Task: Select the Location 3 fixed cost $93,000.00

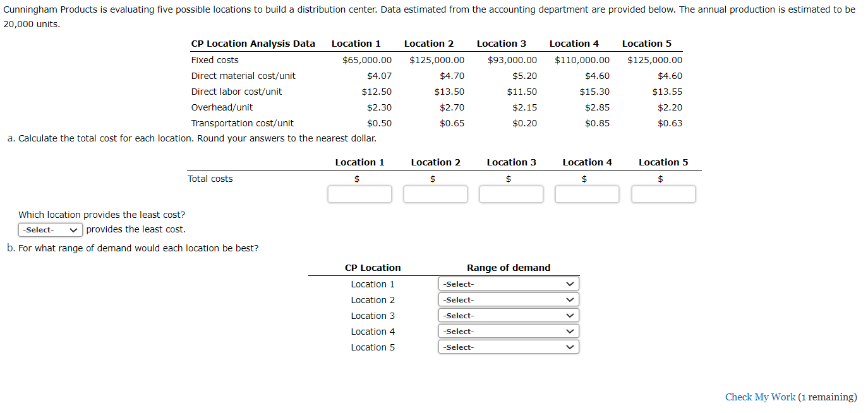Action: click(512, 60)
